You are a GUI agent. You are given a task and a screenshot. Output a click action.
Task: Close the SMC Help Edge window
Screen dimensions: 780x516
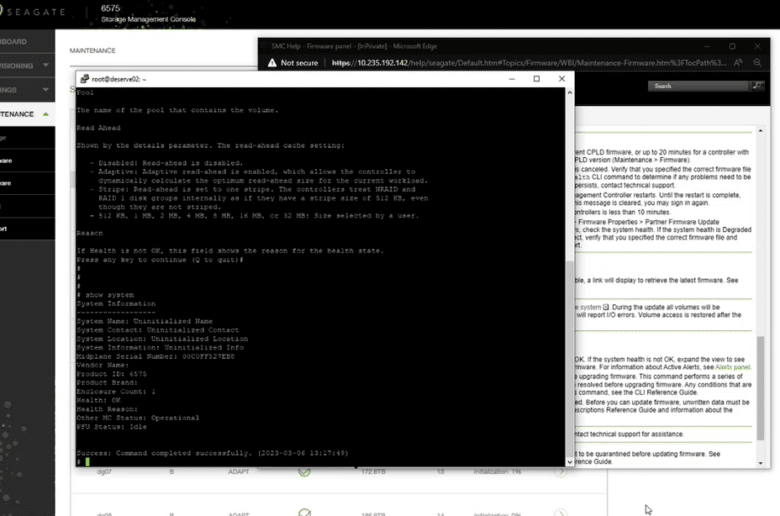757,46
